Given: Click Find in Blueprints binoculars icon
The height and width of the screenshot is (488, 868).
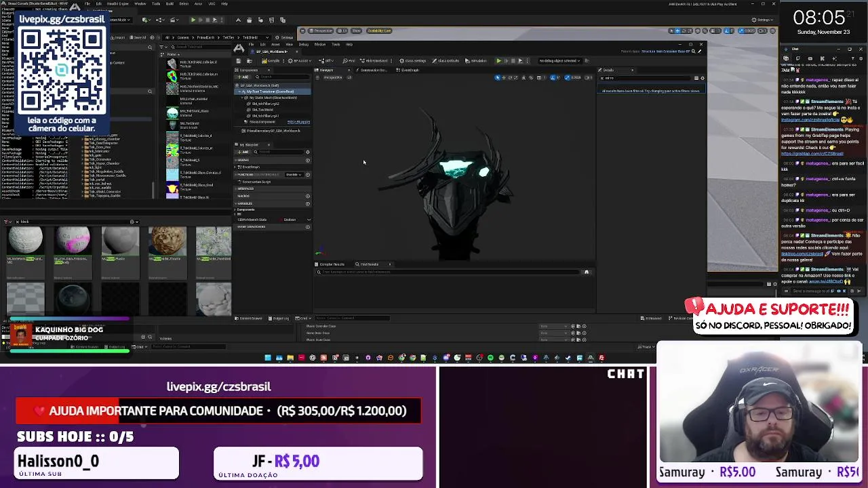Looking at the screenshot, I should [x=587, y=272].
